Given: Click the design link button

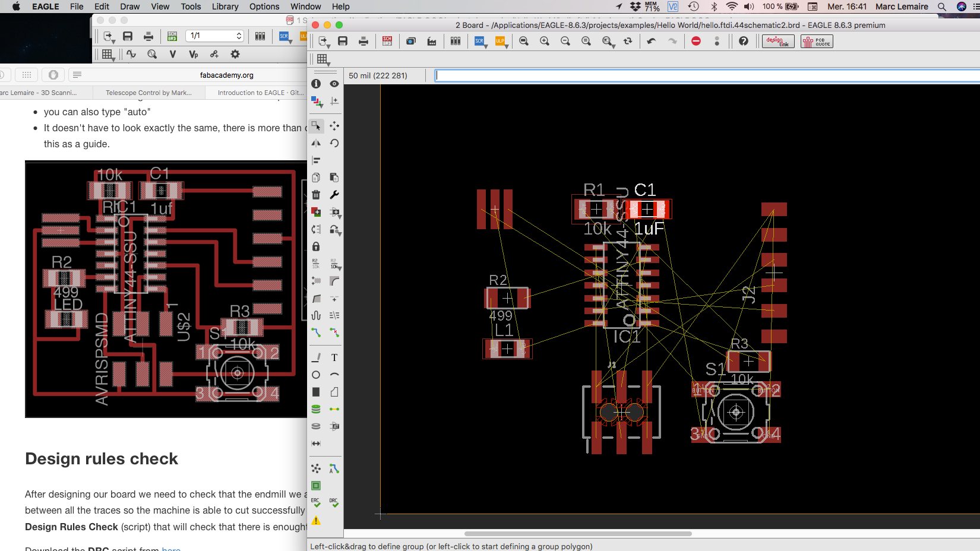Looking at the screenshot, I should (778, 41).
